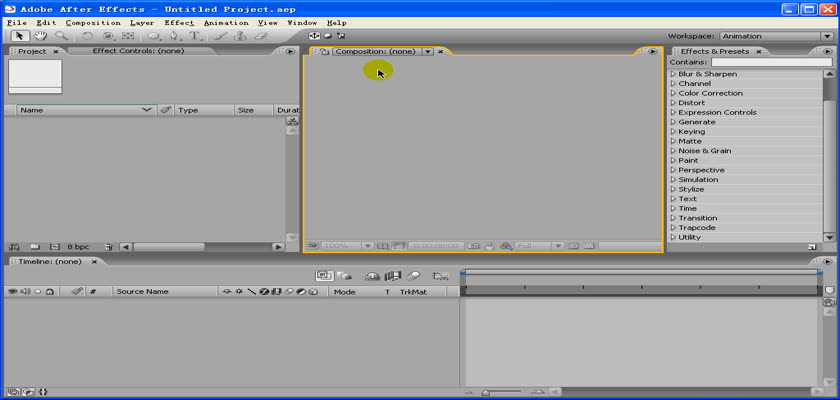Toggle the In/Out/Duration pane braces button

pyautogui.click(x=44, y=392)
